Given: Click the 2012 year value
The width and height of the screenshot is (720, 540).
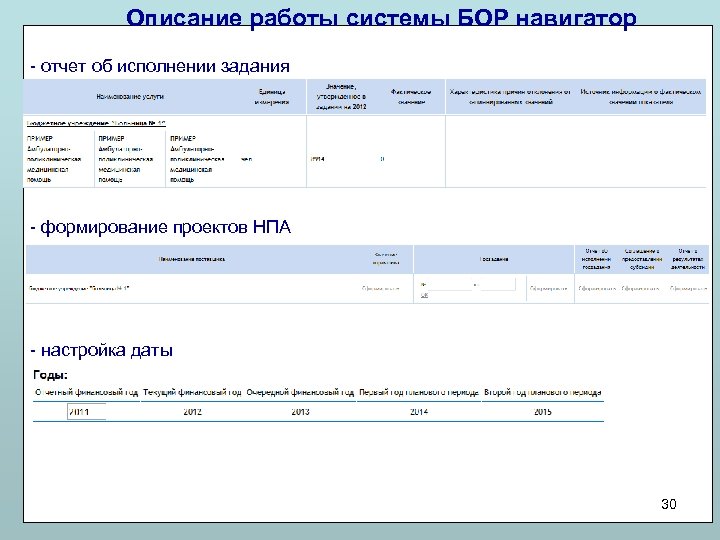Looking at the screenshot, I should click(x=192, y=412).
